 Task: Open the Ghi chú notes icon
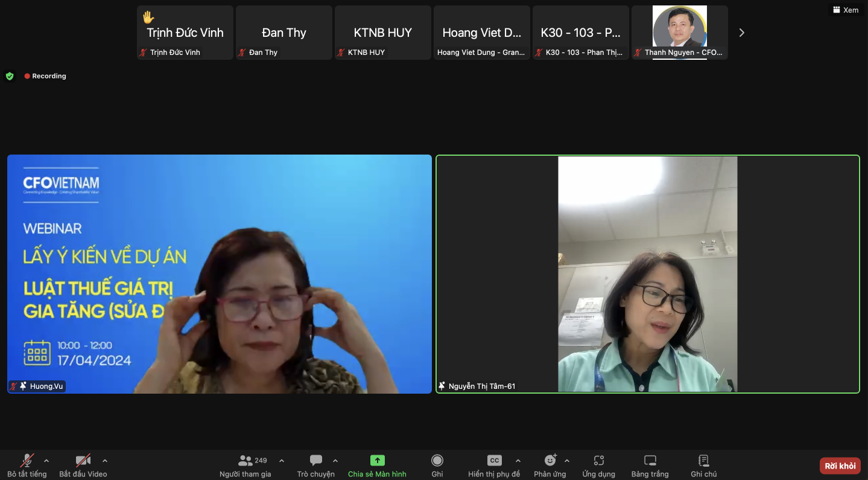(x=703, y=461)
